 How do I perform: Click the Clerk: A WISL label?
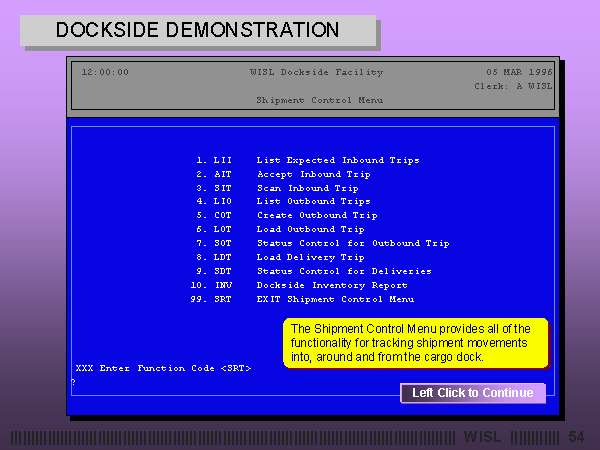513,86
